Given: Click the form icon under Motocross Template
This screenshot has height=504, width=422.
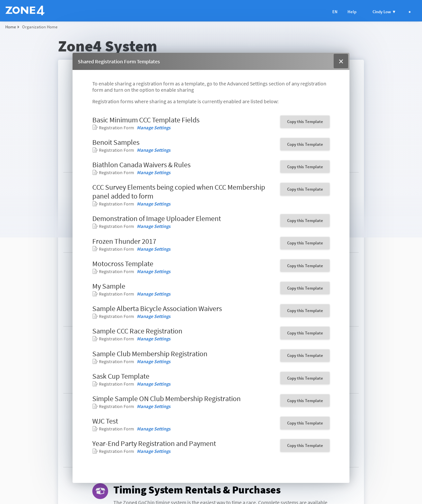Looking at the screenshot, I should pyautogui.click(x=95, y=271).
